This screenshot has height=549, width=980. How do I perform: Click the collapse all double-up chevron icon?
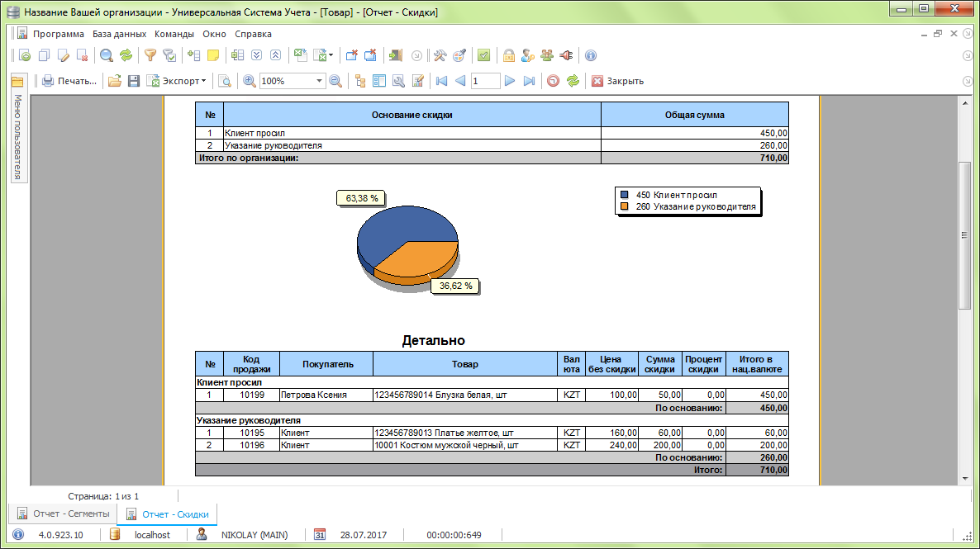(275, 55)
